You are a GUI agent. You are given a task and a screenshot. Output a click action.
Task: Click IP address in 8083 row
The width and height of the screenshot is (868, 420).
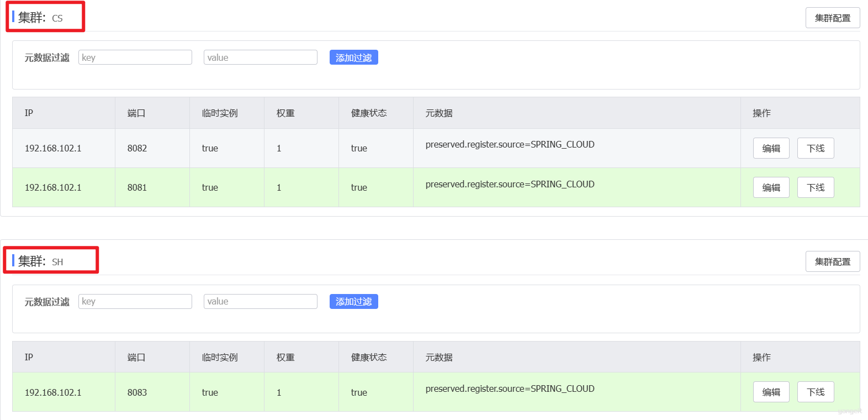(x=53, y=392)
